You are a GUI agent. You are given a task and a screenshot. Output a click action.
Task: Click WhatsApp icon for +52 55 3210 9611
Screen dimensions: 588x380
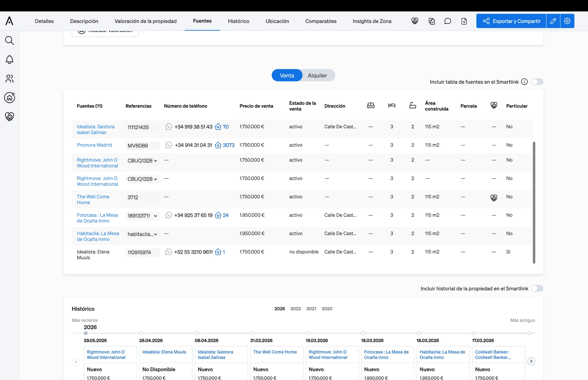tap(168, 252)
